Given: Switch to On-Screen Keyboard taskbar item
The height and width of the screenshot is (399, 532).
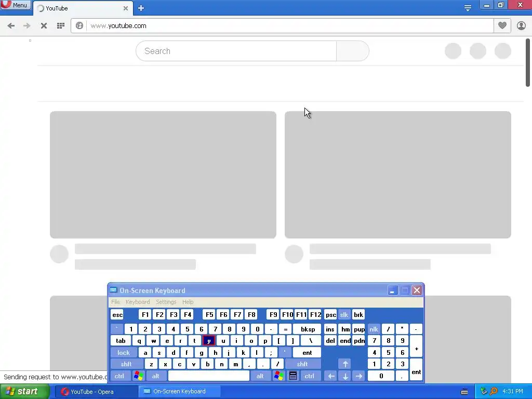Looking at the screenshot, I should pos(179,392).
